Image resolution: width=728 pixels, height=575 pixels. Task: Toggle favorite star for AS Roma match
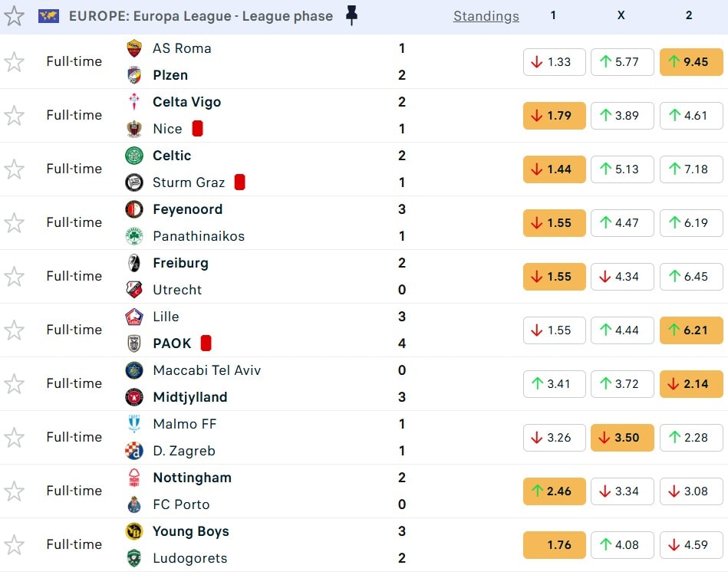pyautogui.click(x=14, y=62)
